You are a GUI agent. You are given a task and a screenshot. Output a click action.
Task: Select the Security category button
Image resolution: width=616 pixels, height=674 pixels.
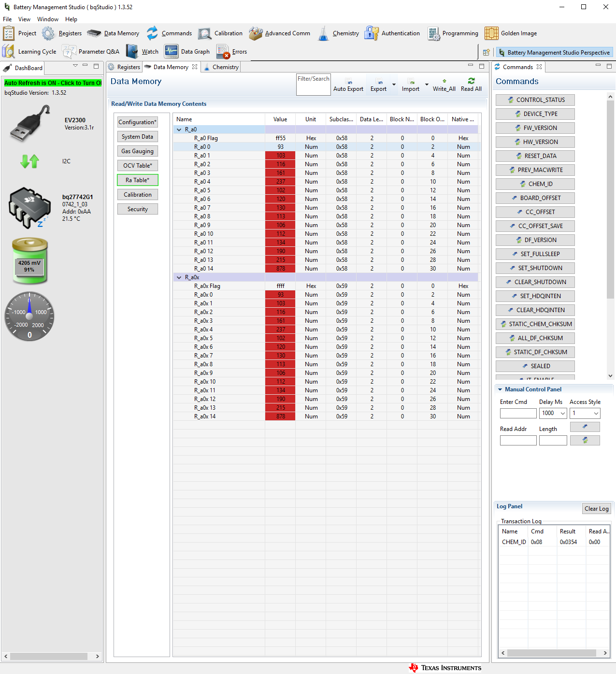(138, 209)
